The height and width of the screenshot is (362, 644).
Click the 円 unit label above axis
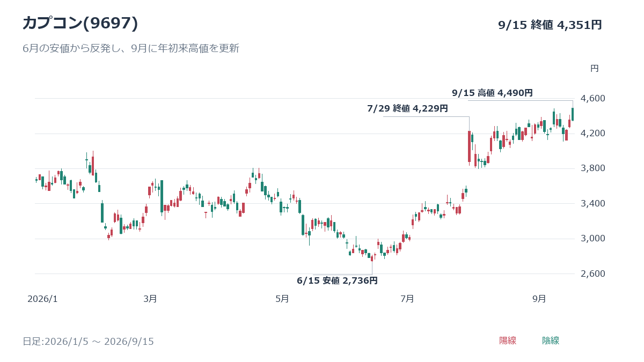(594, 69)
